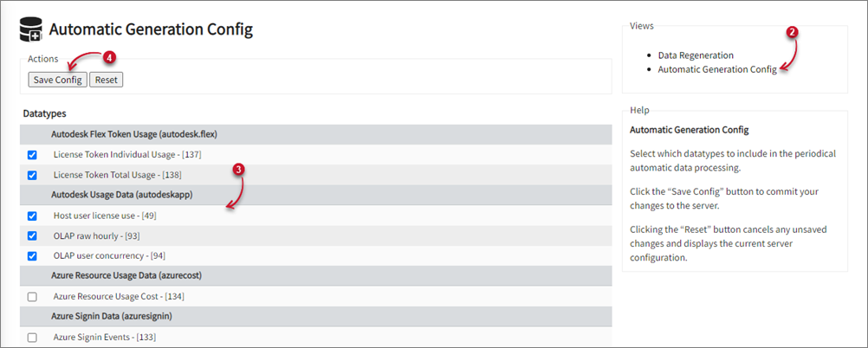Uncheck License Token Total Usage checkbox
868x348 pixels.
[x=32, y=175]
